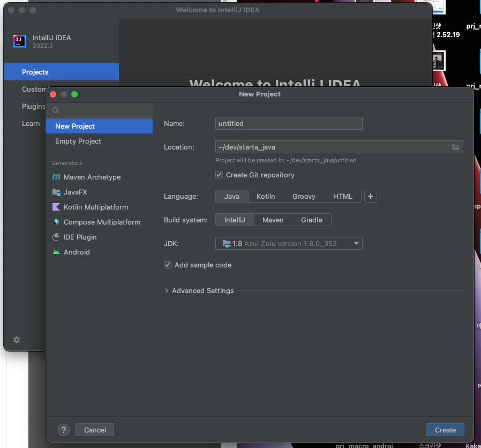Select New Project in left list
This screenshot has width=481, height=448.
coord(99,126)
